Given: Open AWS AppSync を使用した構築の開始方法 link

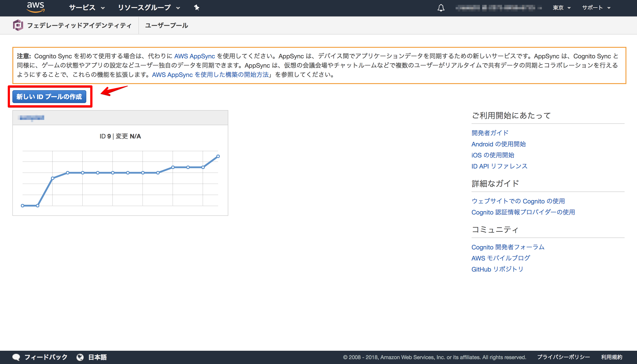Looking at the screenshot, I should coord(210,75).
